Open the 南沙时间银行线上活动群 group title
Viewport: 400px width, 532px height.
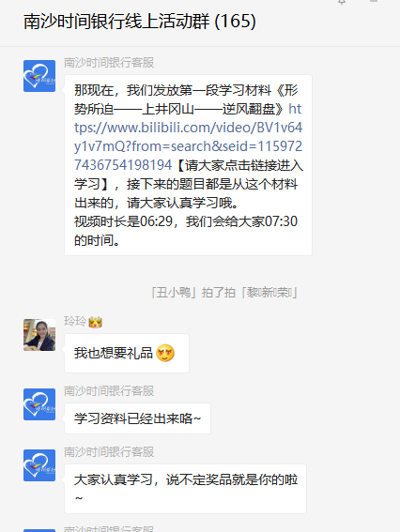(x=140, y=22)
